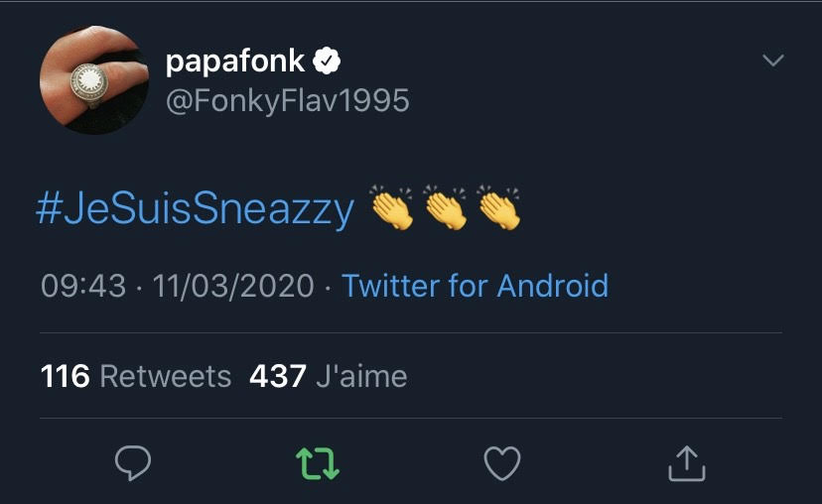The height and width of the screenshot is (504, 822).
Task: Click the 09:43 timestamp
Action: (83, 287)
